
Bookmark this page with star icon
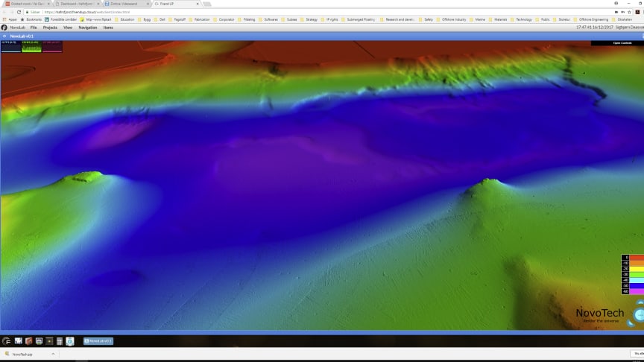[x=629, y=12]
